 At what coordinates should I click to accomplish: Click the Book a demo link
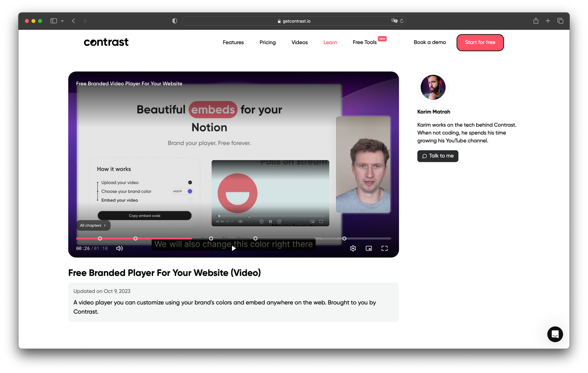click(430, 42)
